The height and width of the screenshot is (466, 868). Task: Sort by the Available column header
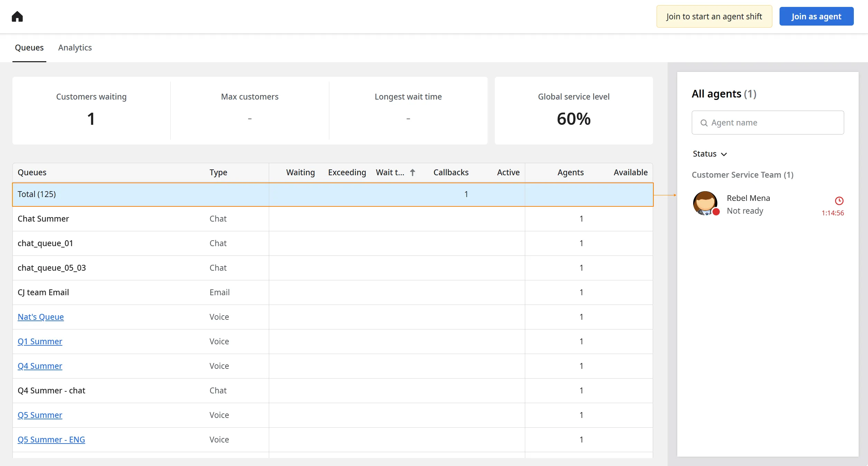(x=631, y=173)
